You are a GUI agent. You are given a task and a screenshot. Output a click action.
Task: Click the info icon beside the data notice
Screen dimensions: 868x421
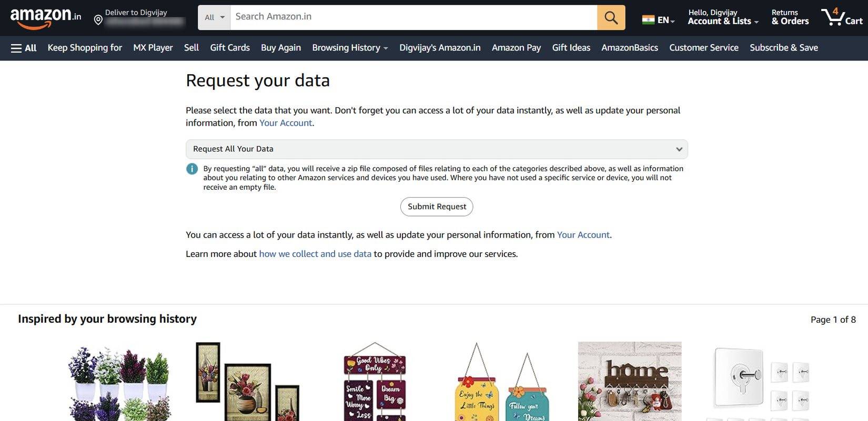[192, 169]
